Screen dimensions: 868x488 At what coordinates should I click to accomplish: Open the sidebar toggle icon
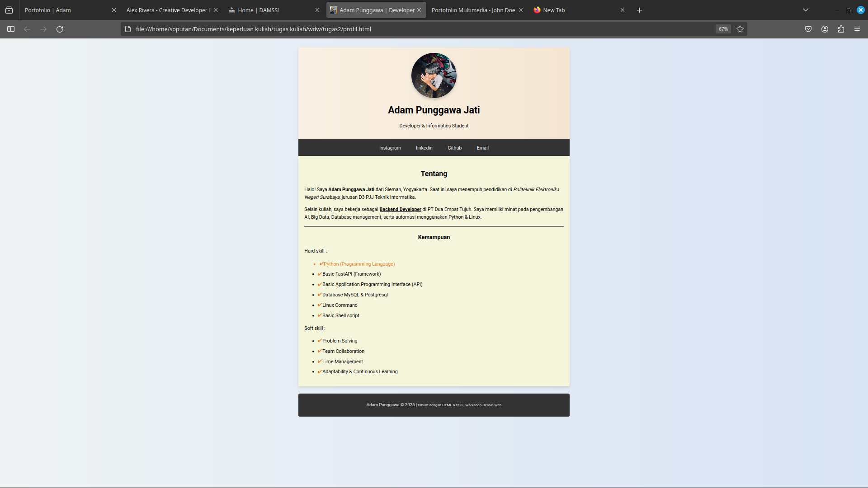point(11,29)
